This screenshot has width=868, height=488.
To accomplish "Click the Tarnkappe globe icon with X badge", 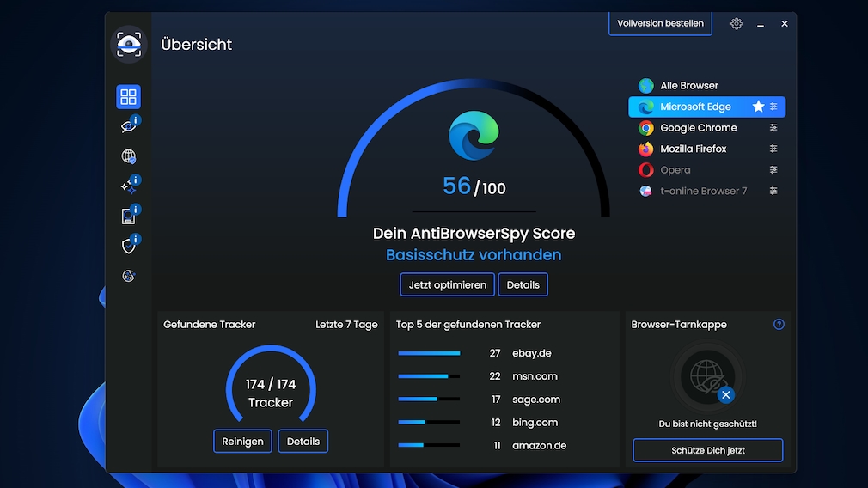I will [x=708, y=377].
